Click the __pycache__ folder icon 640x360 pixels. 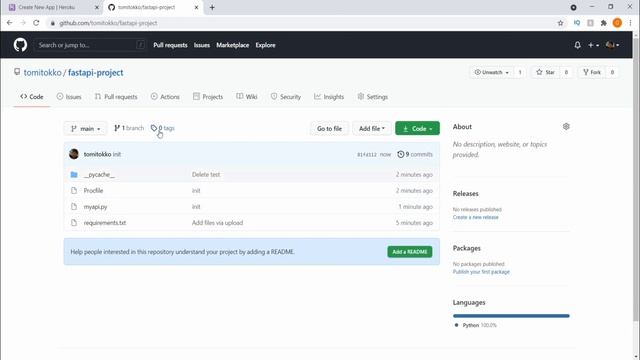(74, 175)
